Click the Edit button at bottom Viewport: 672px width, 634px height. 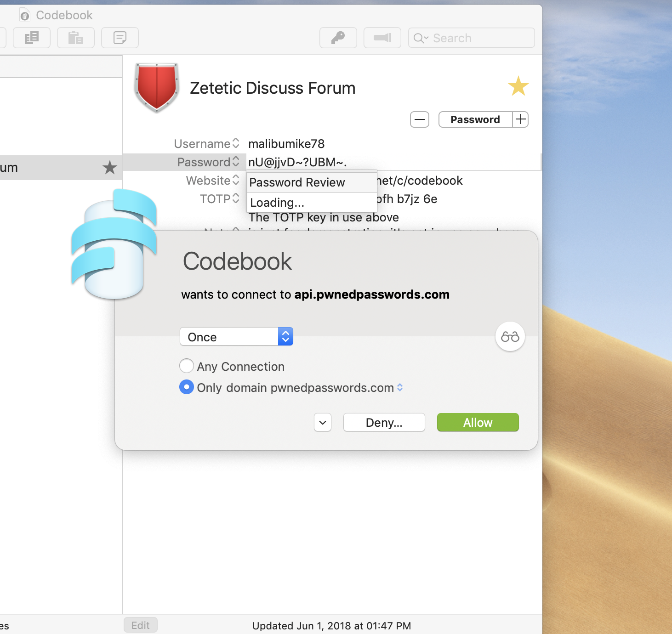tap(141, 625)
